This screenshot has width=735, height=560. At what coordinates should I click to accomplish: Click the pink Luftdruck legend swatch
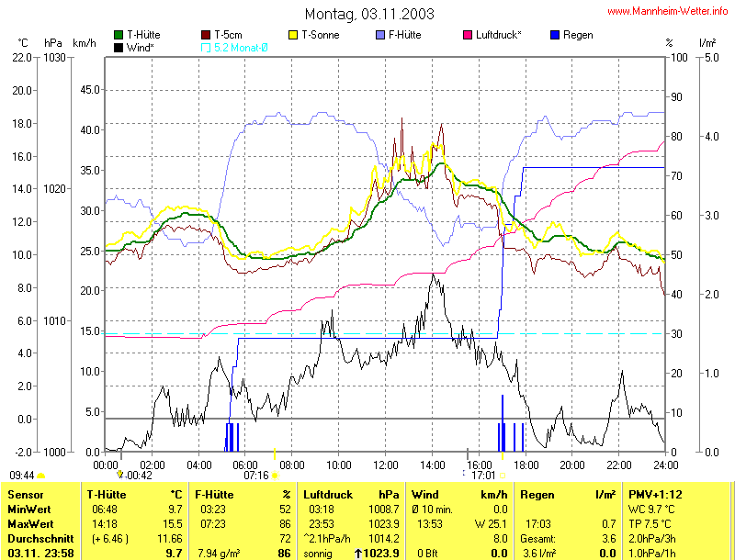(469, 35)
